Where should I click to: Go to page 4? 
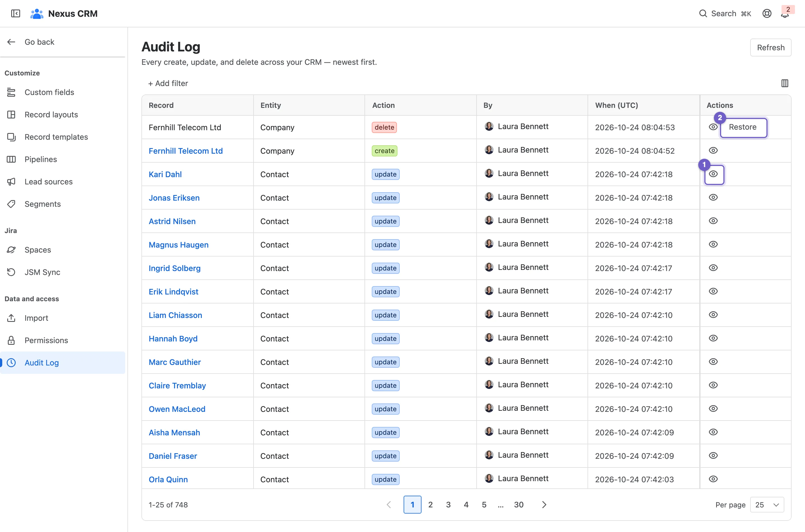click(466, 505)
